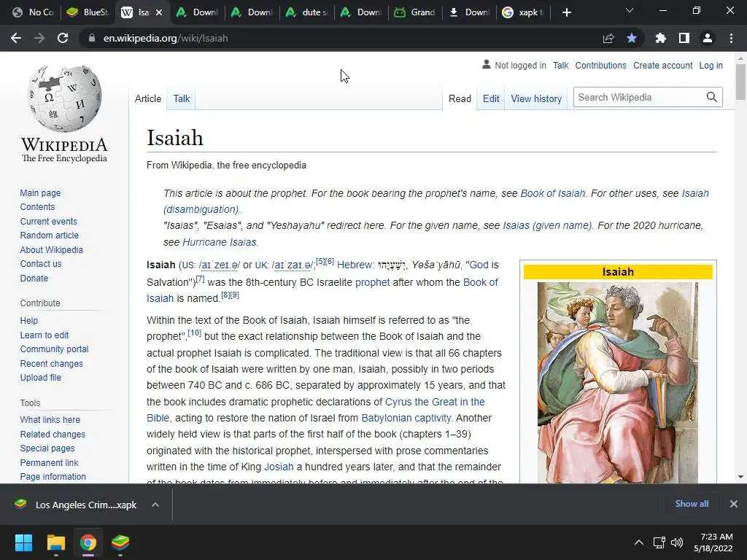This screenshot has width=747, height=560.
Task: Reload the Wikipedia page
Action: click(63, 38)
